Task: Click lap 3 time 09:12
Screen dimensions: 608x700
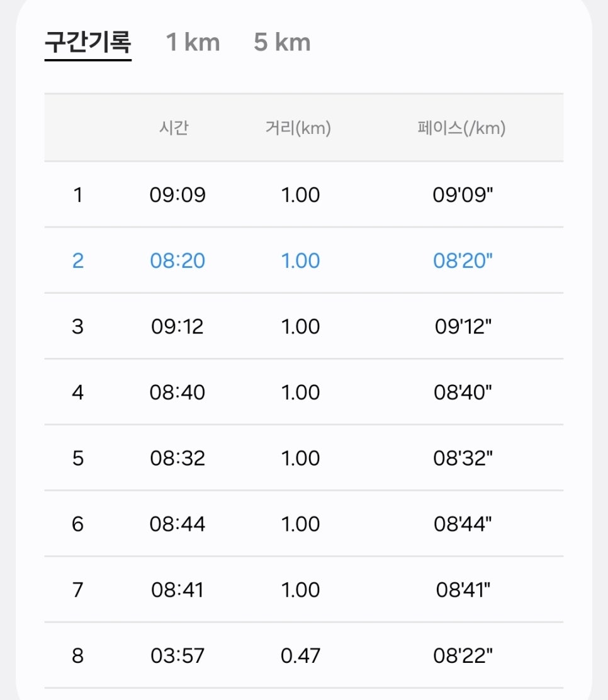Action: coord(177,327)
